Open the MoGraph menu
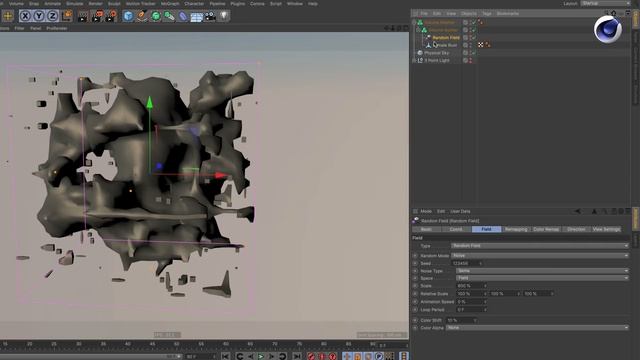Viewport: 640px width, 360px height. [x=170, y=4]
